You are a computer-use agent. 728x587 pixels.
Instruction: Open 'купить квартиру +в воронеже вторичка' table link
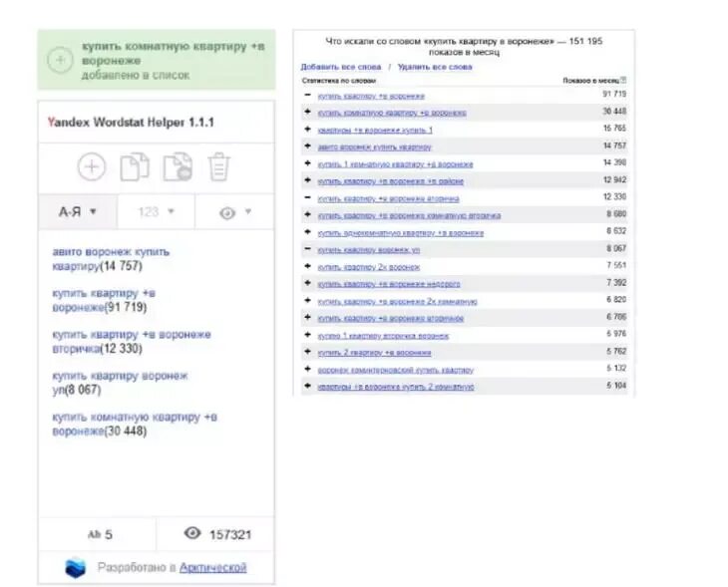[x=388, y=198]
